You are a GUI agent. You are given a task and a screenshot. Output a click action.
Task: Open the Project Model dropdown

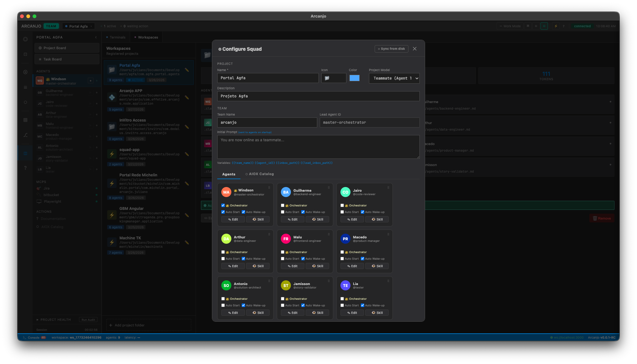pos(394,78)
